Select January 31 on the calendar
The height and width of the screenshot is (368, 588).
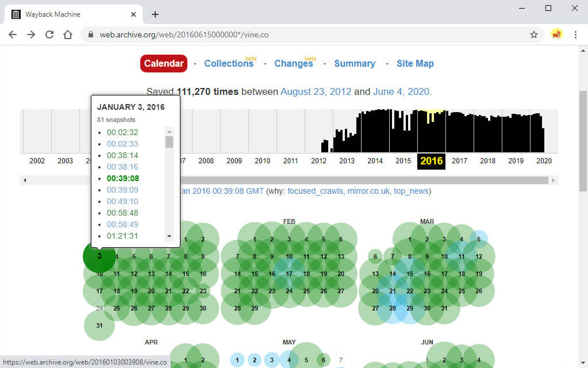pyautogui.click(x=99, y=325)
